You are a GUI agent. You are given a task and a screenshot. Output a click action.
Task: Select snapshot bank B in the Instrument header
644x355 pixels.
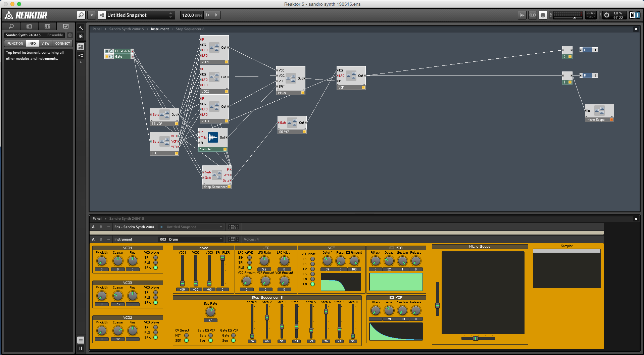[101, 239]
